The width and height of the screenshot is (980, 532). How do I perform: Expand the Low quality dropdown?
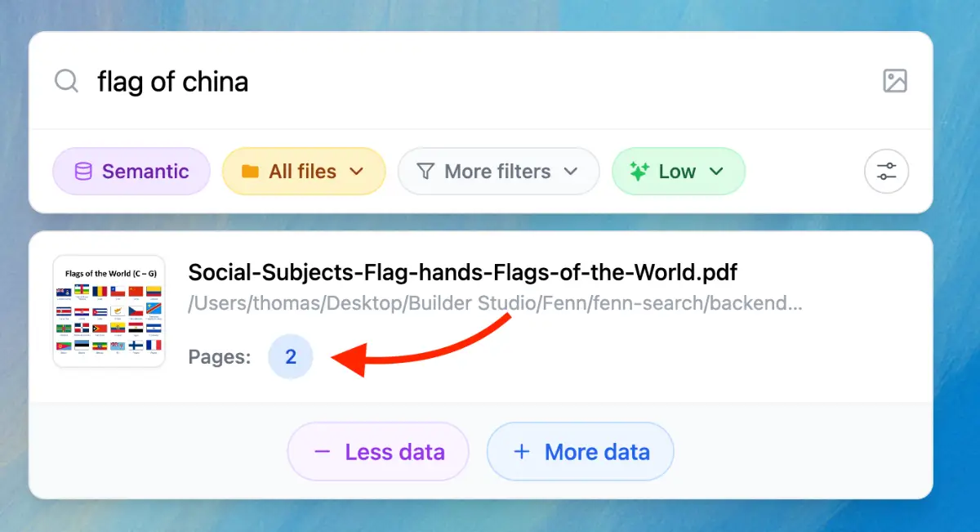[679, 172]
